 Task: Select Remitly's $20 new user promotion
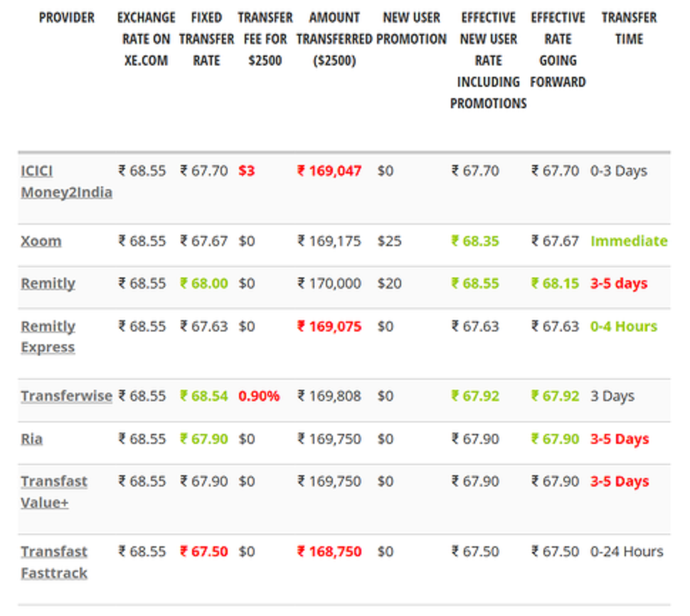(389, 283)
